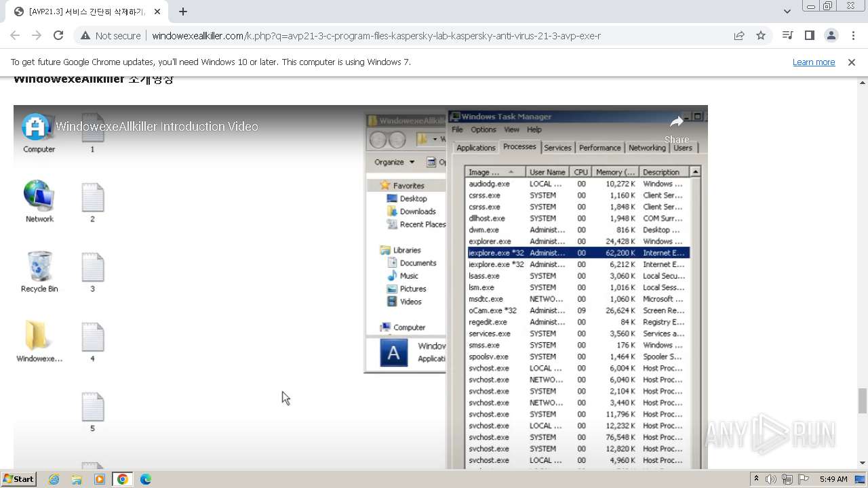Bookmark this tab with the star icon

click(761, 36)
